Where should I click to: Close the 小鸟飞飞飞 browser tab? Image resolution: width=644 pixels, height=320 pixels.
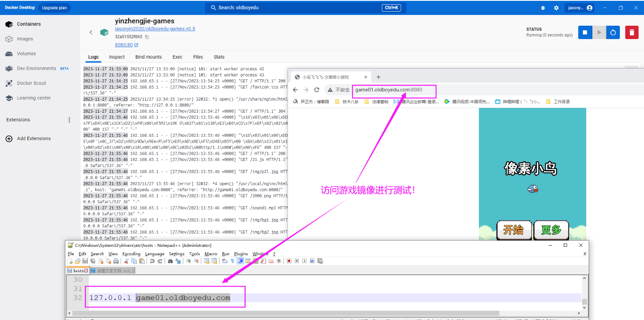(366, 77)
